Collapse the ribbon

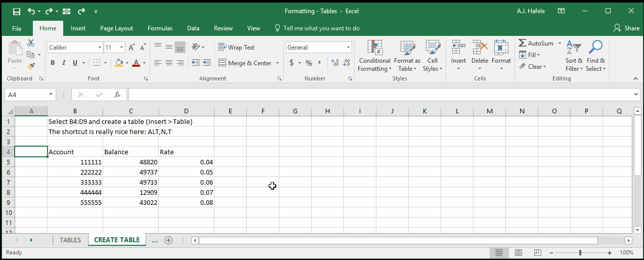point(636,79)
